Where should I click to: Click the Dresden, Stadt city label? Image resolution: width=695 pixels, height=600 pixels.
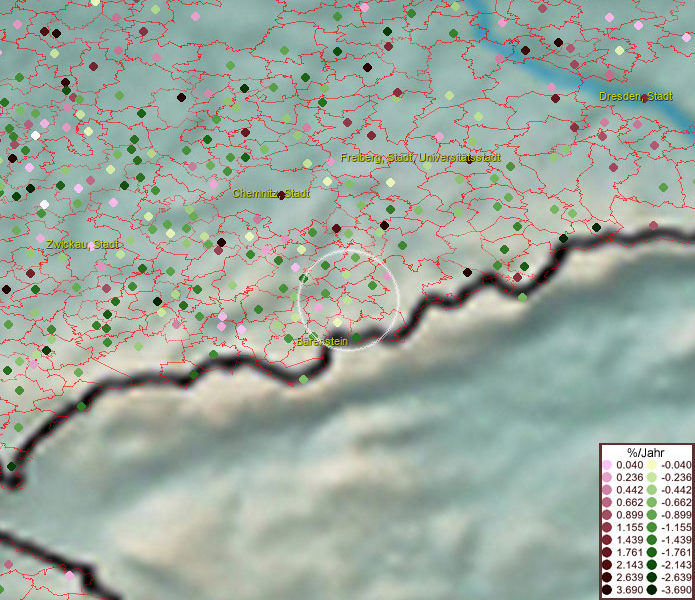(635, 96)
